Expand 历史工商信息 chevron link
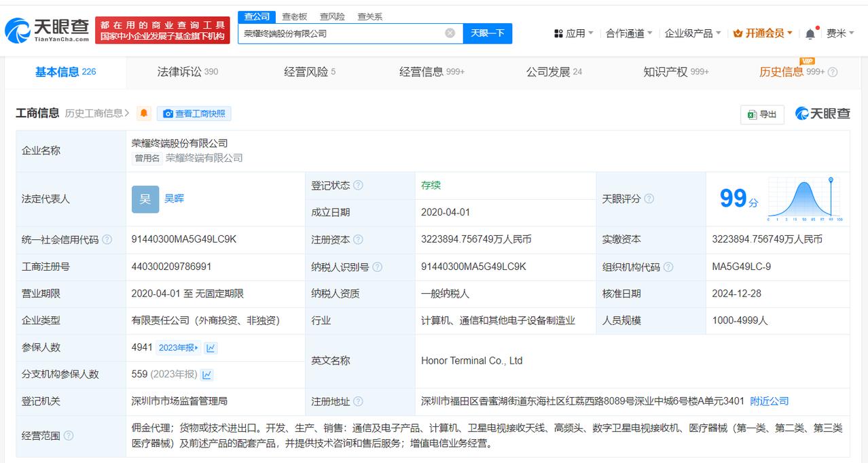 [97, 114]
